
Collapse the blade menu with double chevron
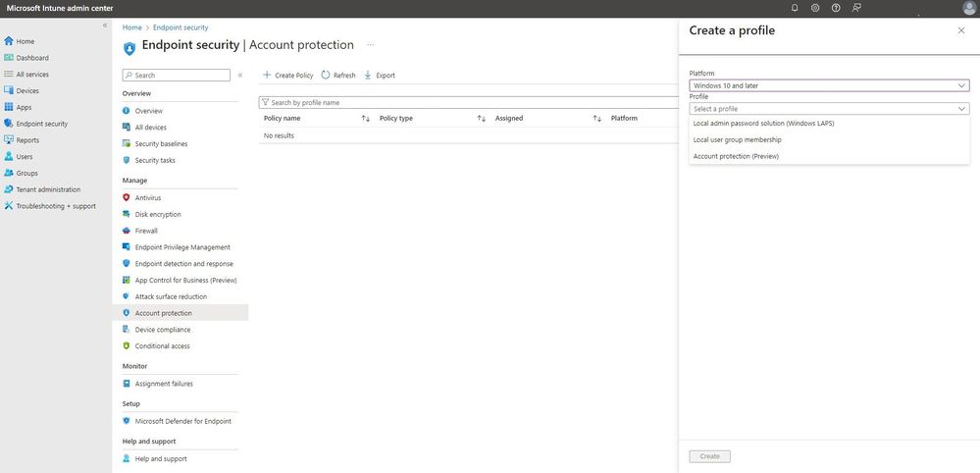(x=240, y=75)
